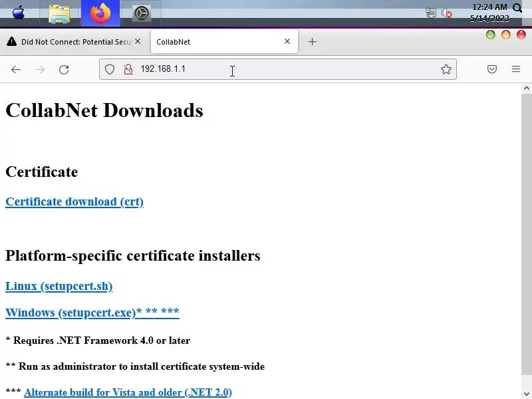Open the Apple logo start menu
This screenshot has height=399, width=532.
19,13
